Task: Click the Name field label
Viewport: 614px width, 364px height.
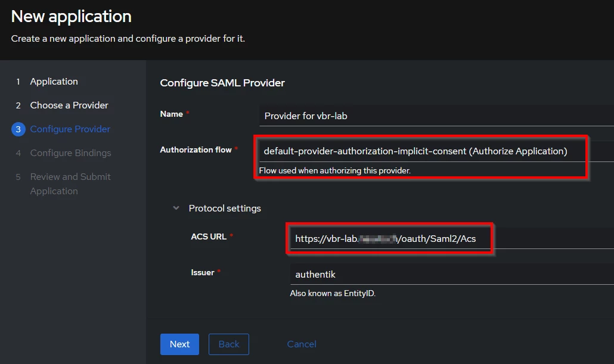Action: pyautogui.click(x=172, y=114)
